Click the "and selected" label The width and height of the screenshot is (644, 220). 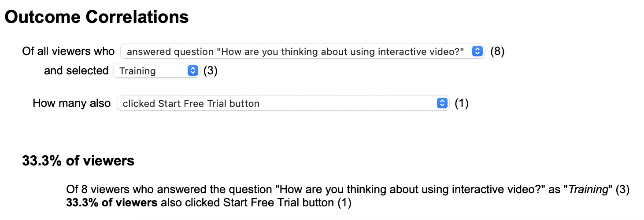[76, 70]
